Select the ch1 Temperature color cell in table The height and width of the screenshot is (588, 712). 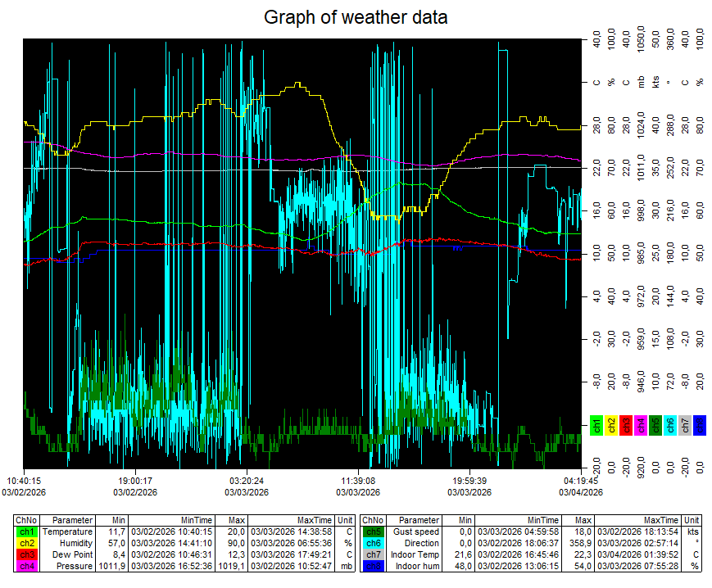pos(27,531)
